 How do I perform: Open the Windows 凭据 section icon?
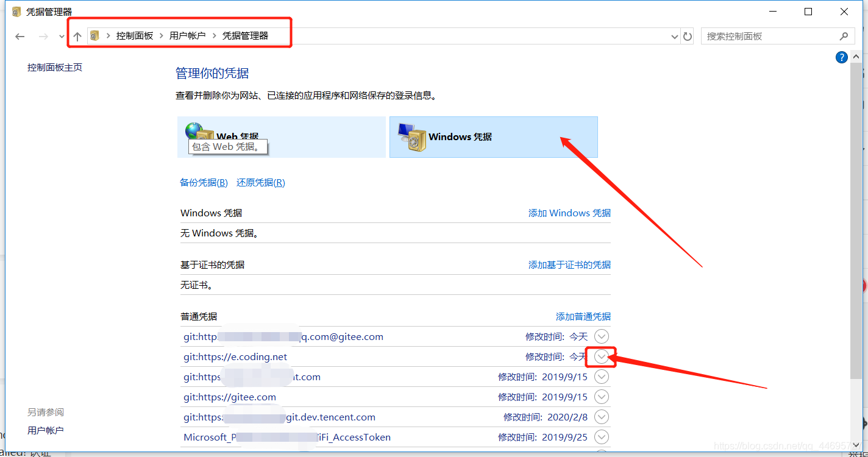(x=412, y=136)
